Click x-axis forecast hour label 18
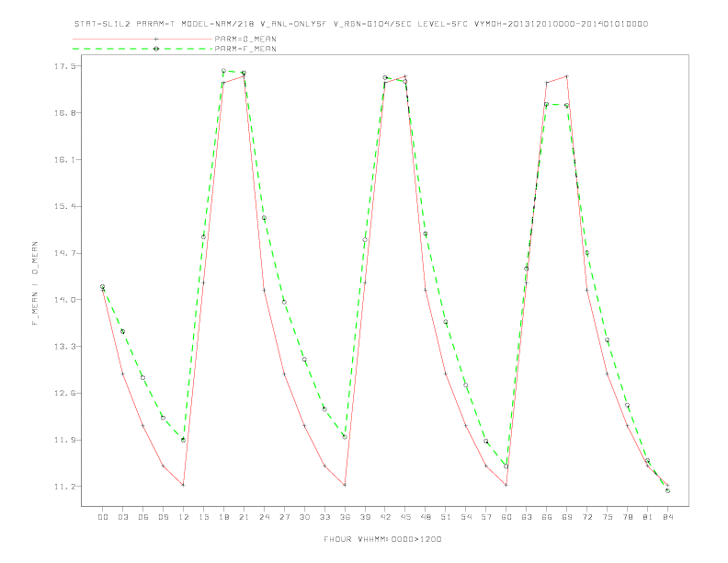 tap(223, 517)
